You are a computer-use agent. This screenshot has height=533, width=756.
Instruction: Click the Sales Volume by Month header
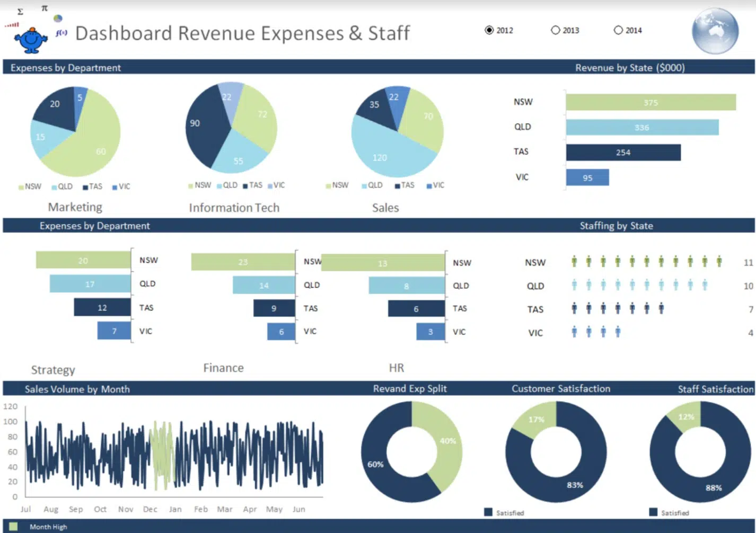coord(77,388)
